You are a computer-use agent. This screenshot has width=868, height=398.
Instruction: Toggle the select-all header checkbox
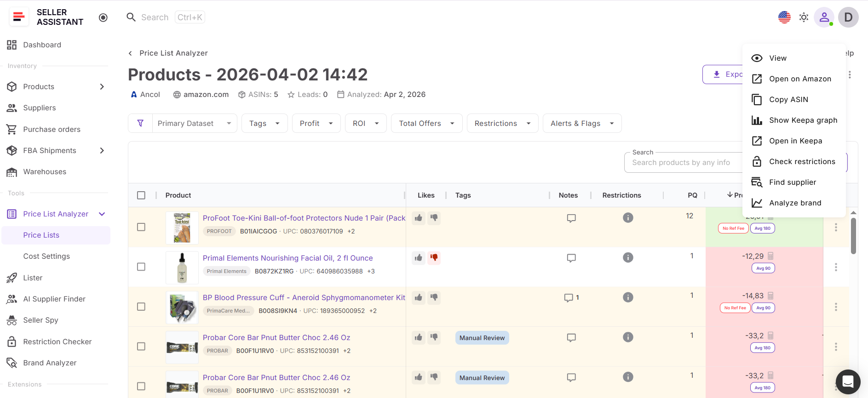141,195
